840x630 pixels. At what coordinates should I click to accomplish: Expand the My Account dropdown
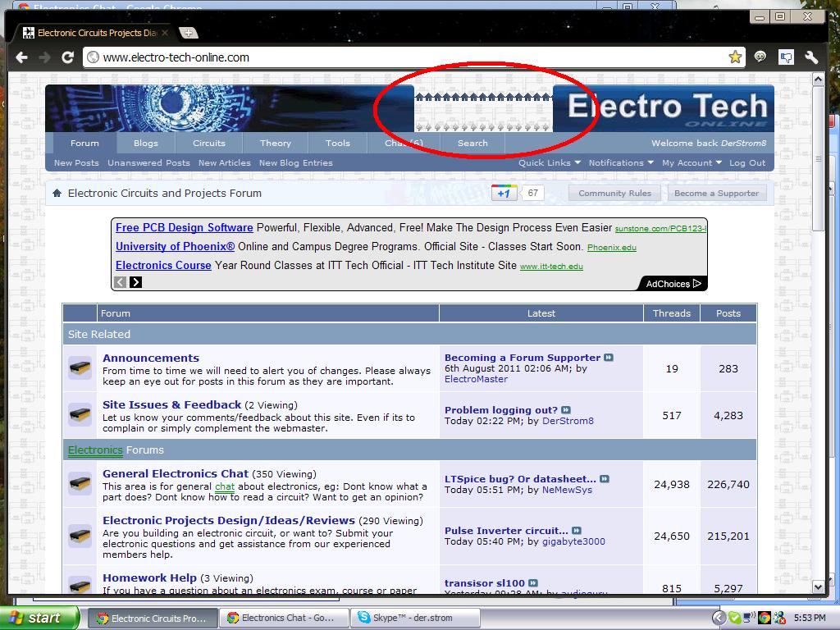point(692,163)
